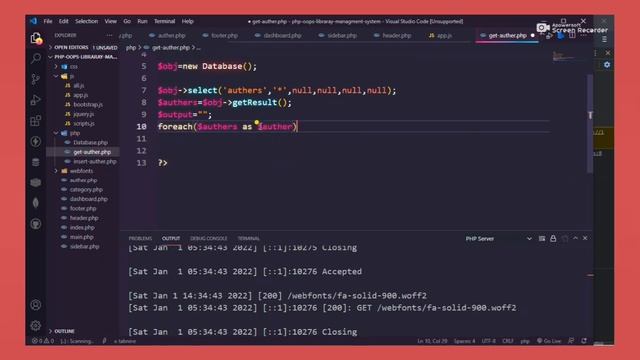The image size is (640, 360).
Task: Click the notifications bell in status bar
Action: point(584,341)
